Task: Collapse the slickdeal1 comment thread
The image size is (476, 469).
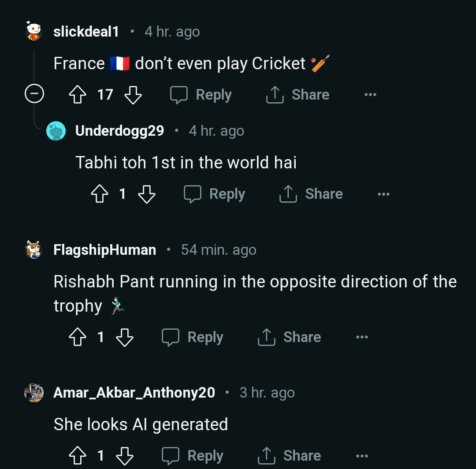Action: point(34,94)
